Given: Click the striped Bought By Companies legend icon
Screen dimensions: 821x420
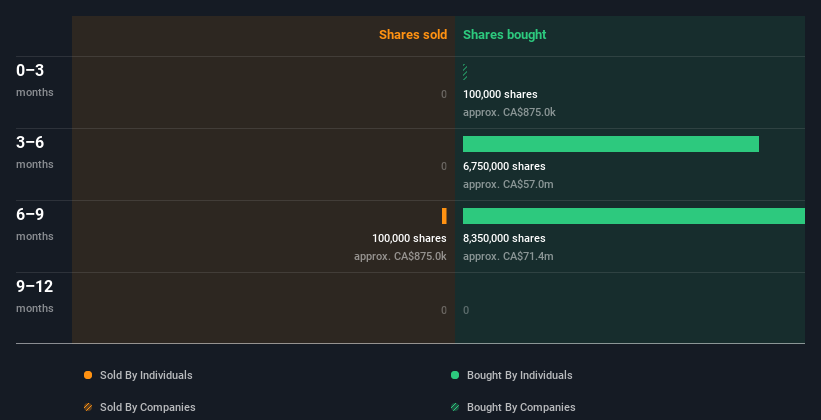Looking at the screenshot, I should pos(455,407).
